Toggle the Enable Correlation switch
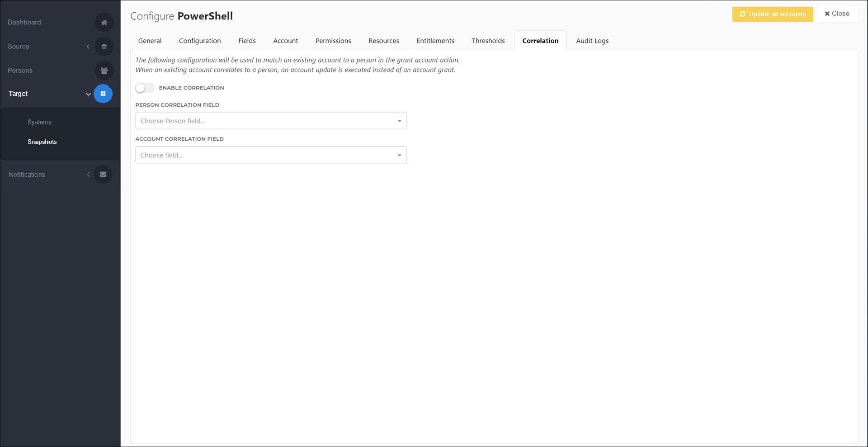The width and height of the screenshot is (868, 447). pyautogui.click(x=145, y=88)
